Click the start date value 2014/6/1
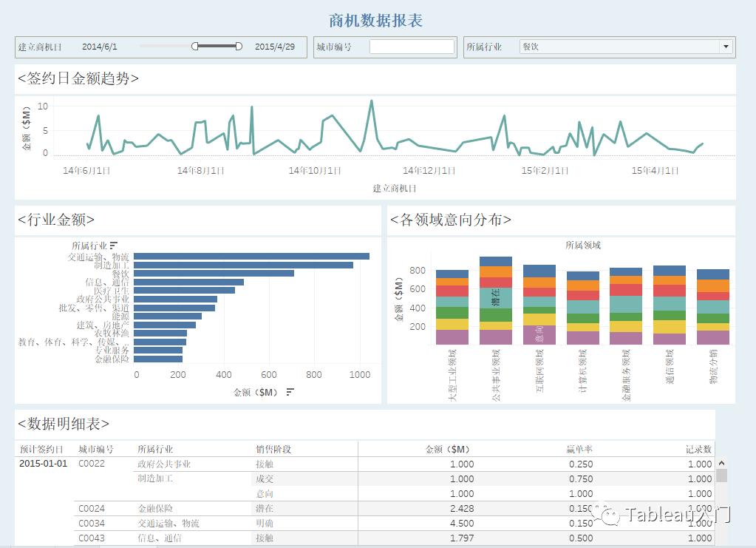756x548 pixels. 99,47
